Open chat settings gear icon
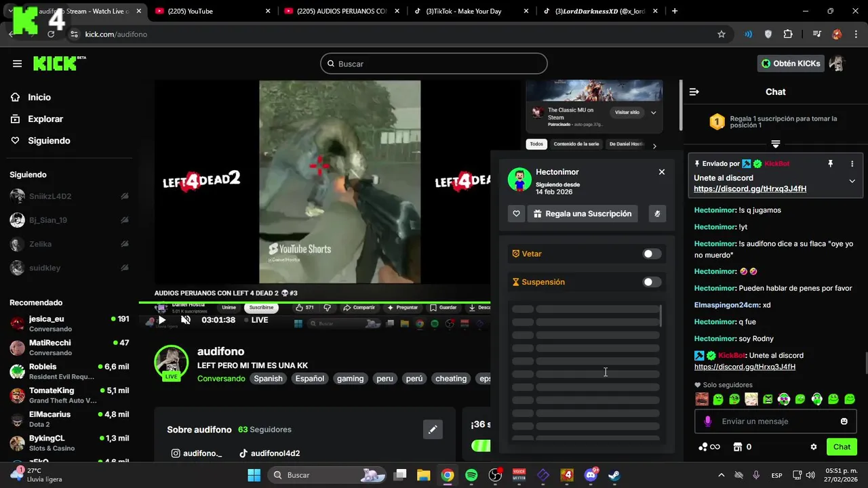 tap(814, 447)
